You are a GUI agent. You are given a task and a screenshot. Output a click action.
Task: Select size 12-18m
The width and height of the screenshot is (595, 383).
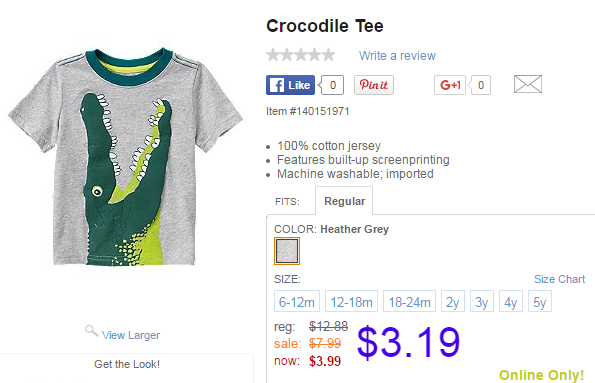pos(351,301)
